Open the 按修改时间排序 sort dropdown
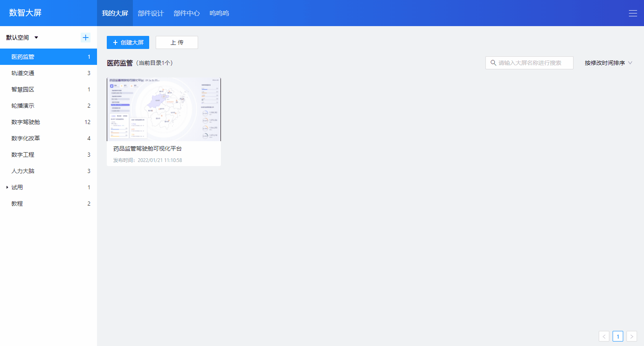644x346 pixels. (608, 63)
